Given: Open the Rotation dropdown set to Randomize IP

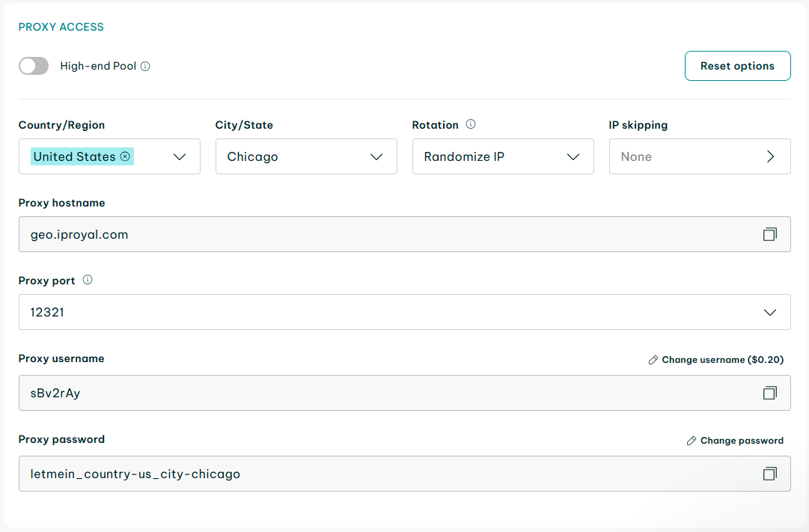Looking at the screenshot, I should click(503, 156).
